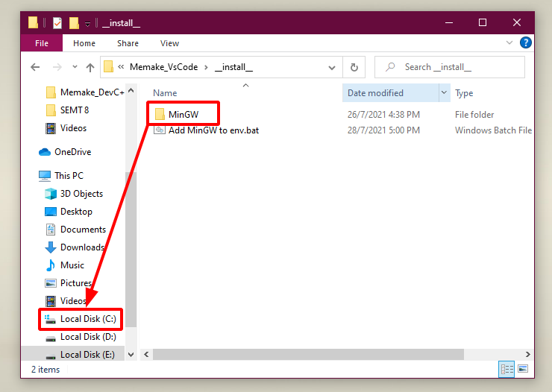Select Local Disk (D:) in sidebar

tap(81, 337)
